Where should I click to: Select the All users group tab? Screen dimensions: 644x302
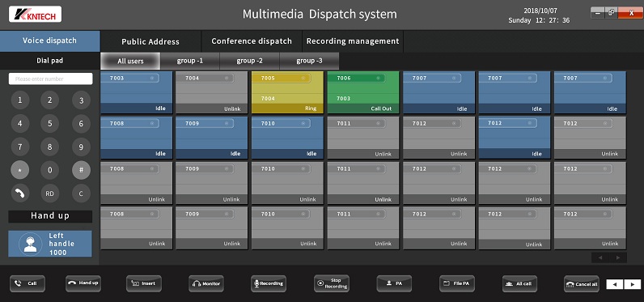(x=130, y=61)
